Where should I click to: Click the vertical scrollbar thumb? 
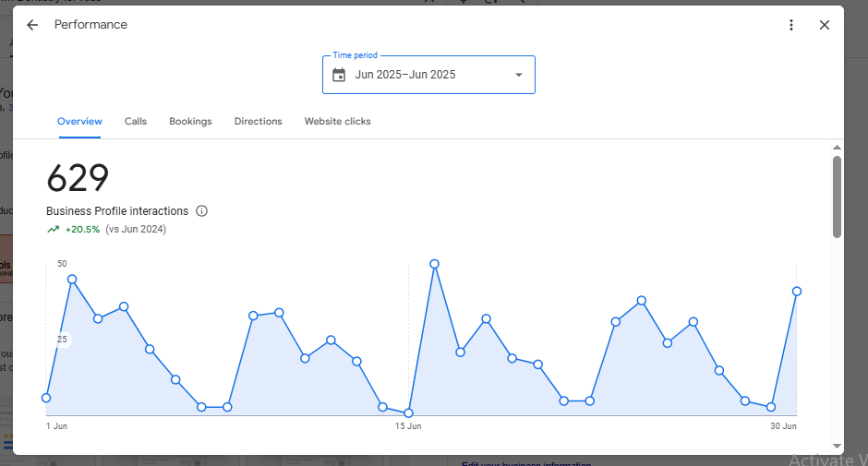[837, 196]
